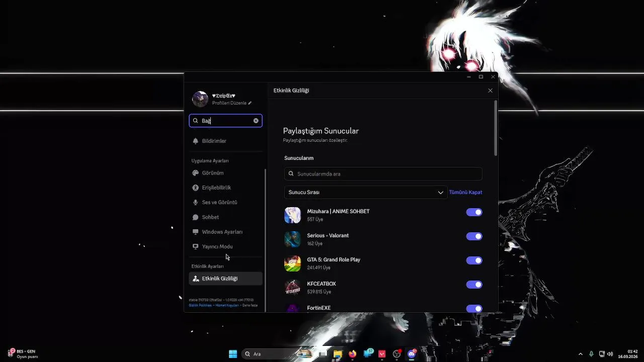Clear the settings search with the X icon
This screenshot has width=644, height=362.
tap(256, 121)
